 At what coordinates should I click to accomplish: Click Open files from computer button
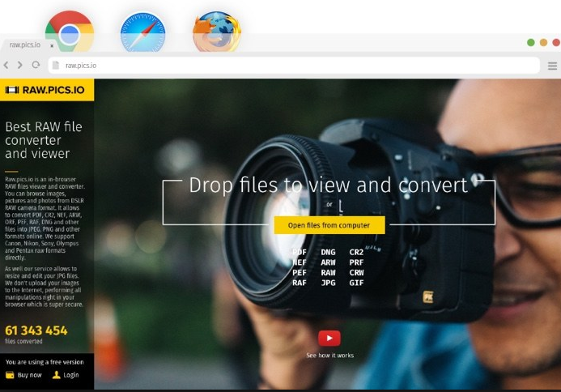329,225
